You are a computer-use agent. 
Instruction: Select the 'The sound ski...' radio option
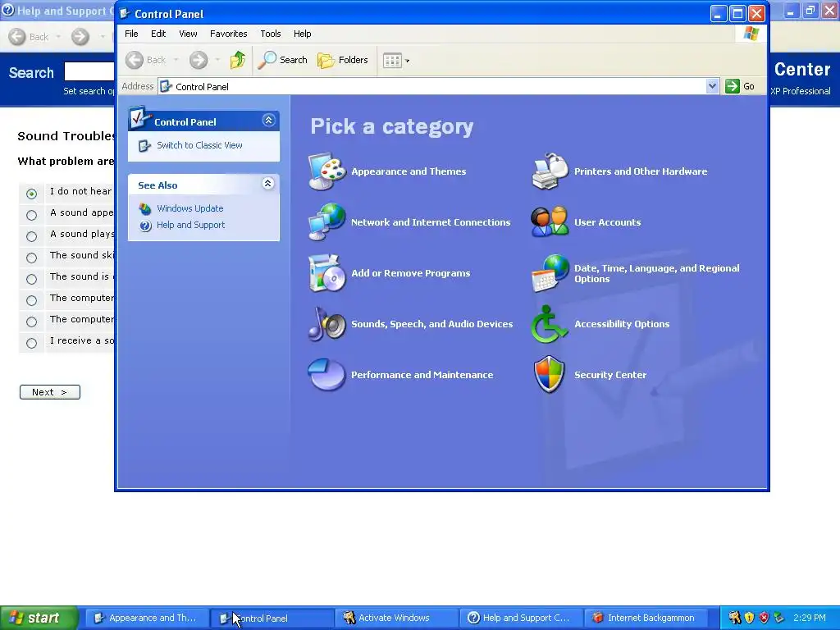[x=32, y=258]
